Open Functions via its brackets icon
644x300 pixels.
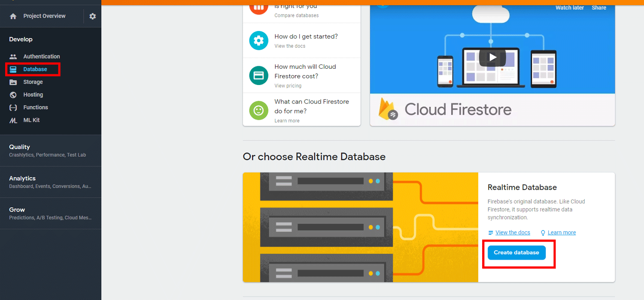[13, 108]
